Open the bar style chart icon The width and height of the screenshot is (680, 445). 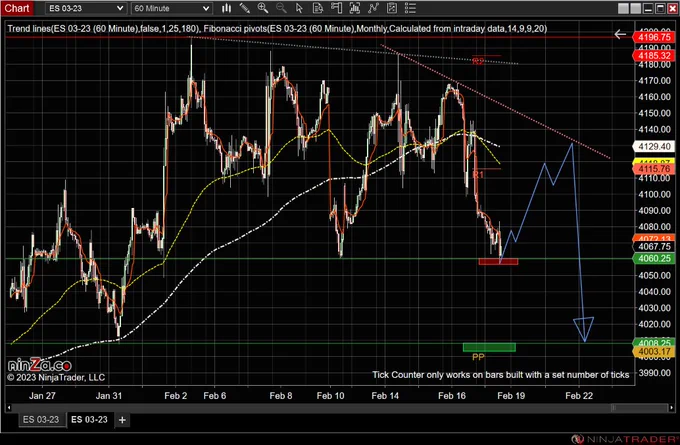226,8
